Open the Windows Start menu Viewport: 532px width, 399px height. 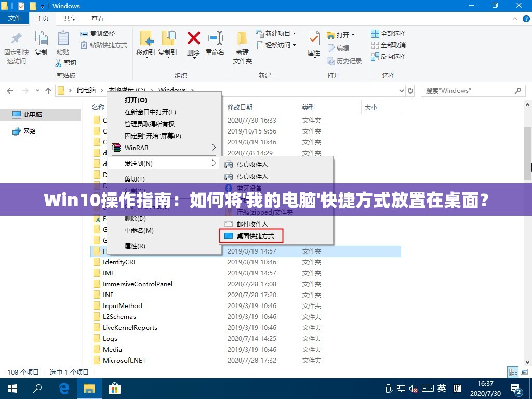[x=12, y=389]
